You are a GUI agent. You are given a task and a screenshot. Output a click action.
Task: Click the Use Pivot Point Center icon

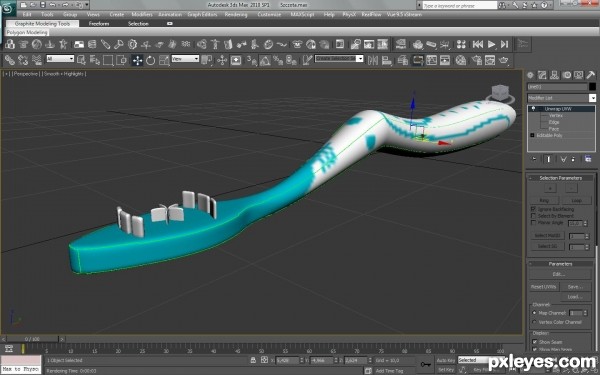[207, 60]
